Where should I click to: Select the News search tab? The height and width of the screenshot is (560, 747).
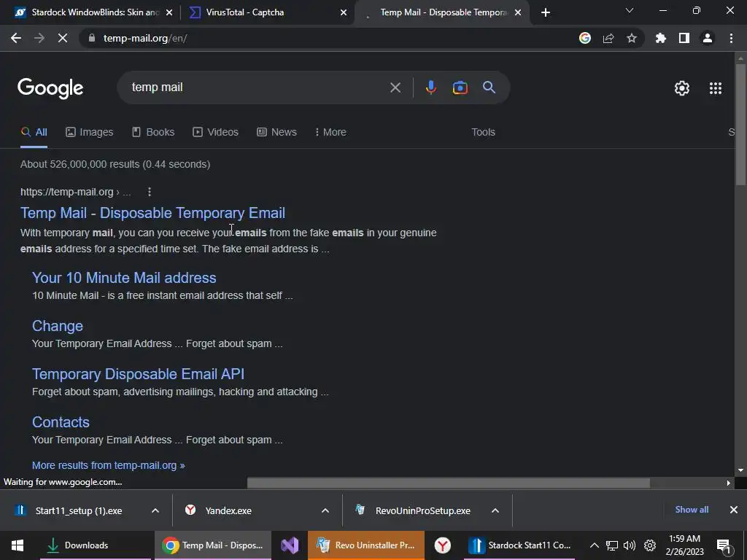pos(276,132)
